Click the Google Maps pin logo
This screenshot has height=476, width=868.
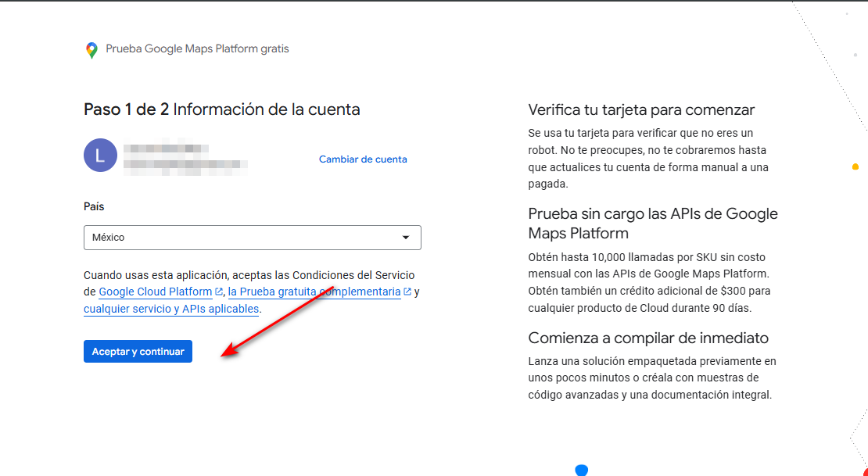[92, 50]
